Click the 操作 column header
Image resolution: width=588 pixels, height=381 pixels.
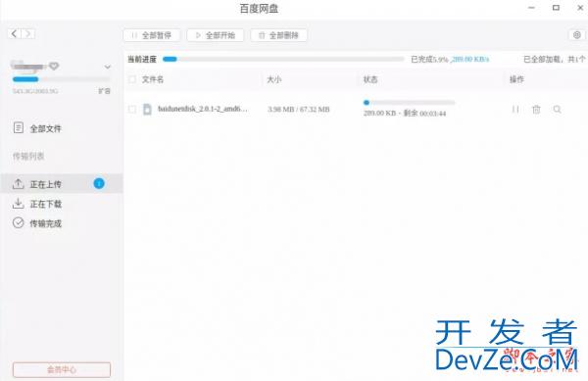click(516, 79)
